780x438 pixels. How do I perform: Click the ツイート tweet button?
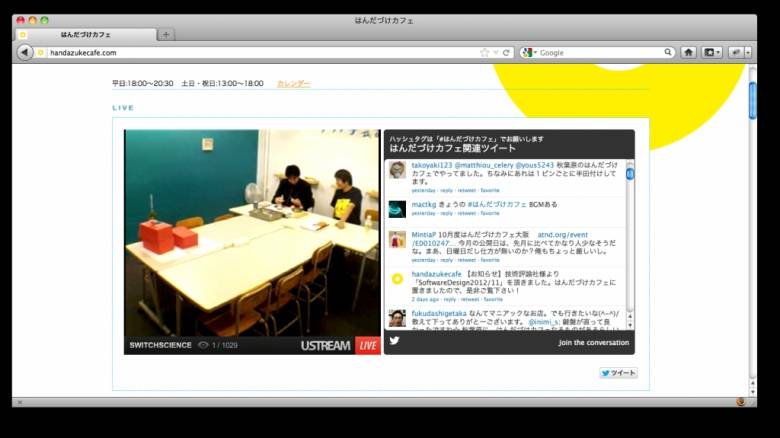pyautogui.click(x=618, y=373)
